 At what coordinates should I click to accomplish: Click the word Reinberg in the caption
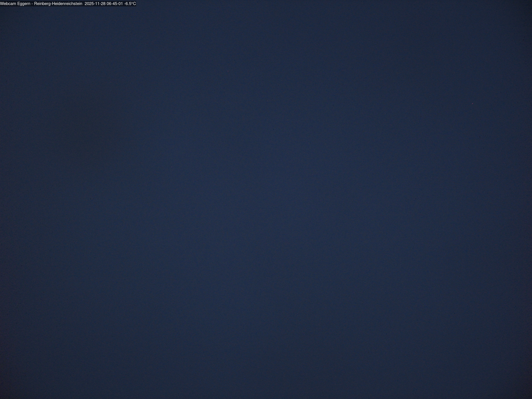point(42,4)
